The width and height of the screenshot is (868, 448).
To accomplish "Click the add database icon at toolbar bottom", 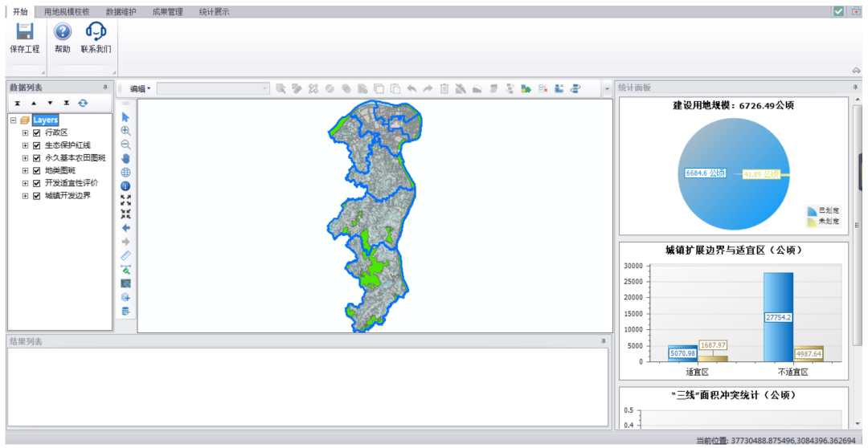I will pyautogui.click(x=125, y=311).
